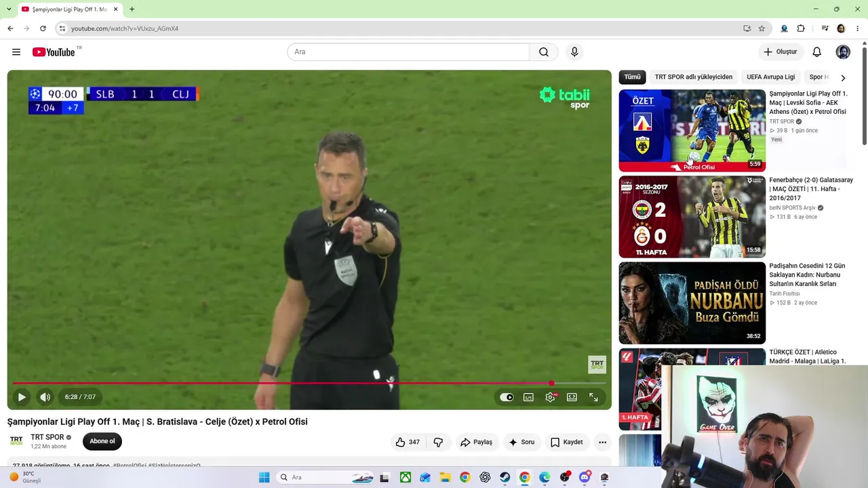Select the Tümü filter chip
868x488 pixels.
point(632,77)
